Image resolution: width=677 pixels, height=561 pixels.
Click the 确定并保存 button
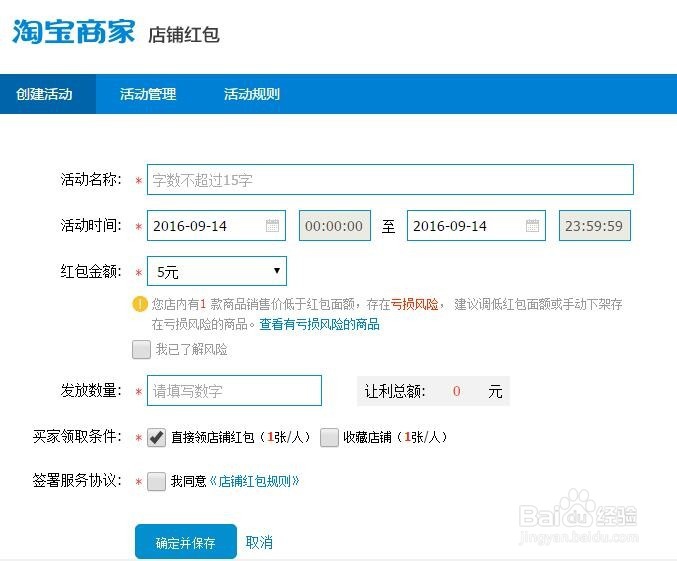[x=186, y=542]
